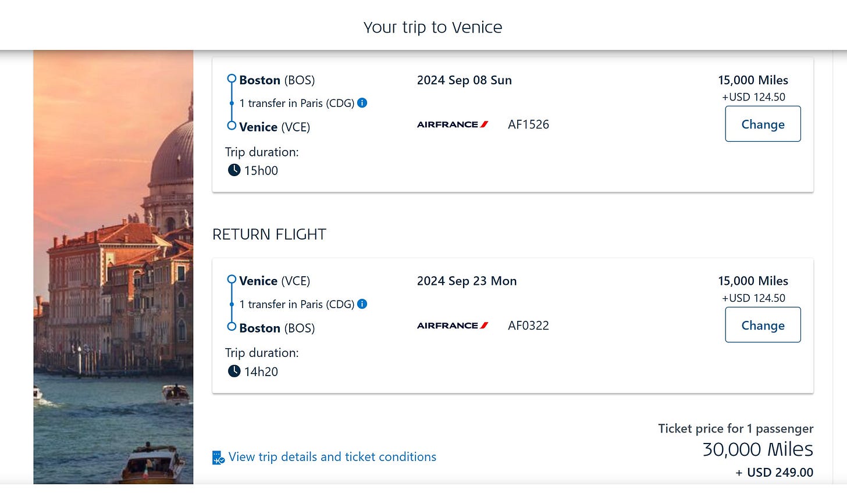847x504 pixels.
Task: Click the clock icon next to 15h00
Action: pyautogui.click(x=234, y=170)
